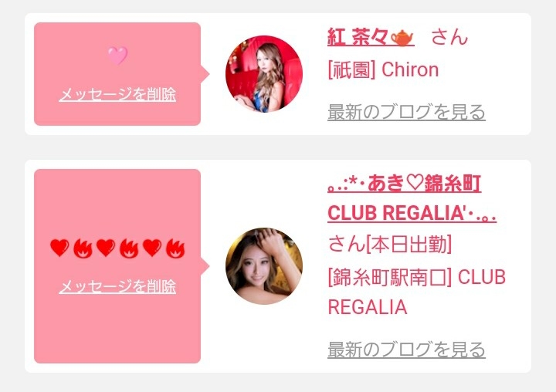This screenshot has height=392, width=556.
Task: Click the last fire emoji in the row
Action: (x=175, y=248)
